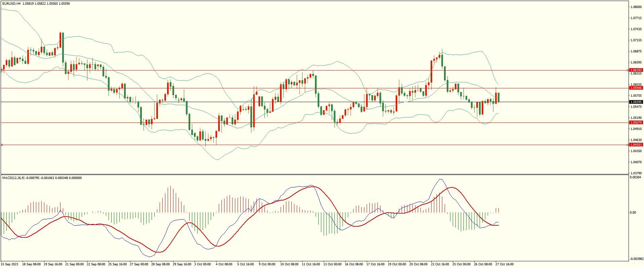The height and width of the screenshot is (268, 644).
Task: Click the 1.08000 price axis label
Action: tap(636, 7)
